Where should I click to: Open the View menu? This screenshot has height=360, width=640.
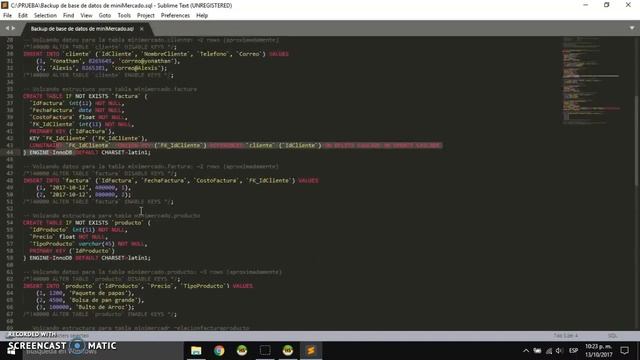tap(86, 16)
